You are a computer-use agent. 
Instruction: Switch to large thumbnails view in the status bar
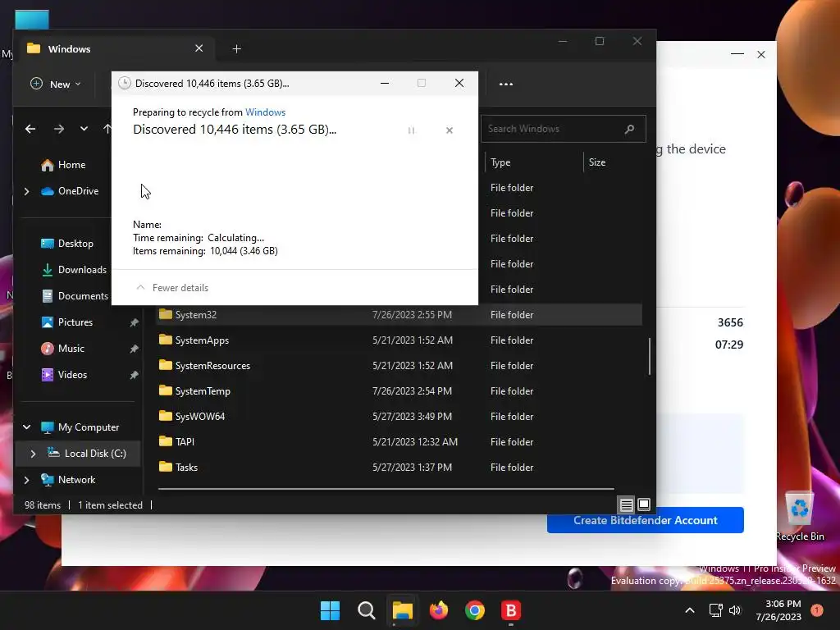644,504
